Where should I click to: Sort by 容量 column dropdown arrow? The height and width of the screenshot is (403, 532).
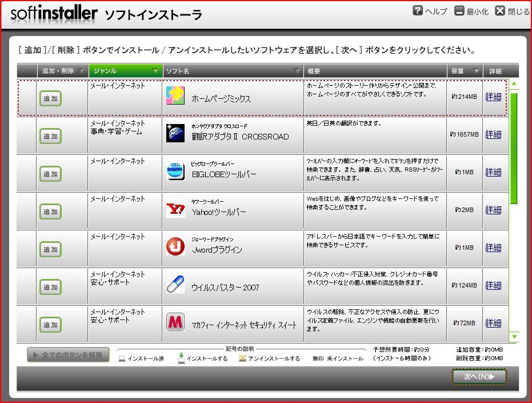[477, 71]
